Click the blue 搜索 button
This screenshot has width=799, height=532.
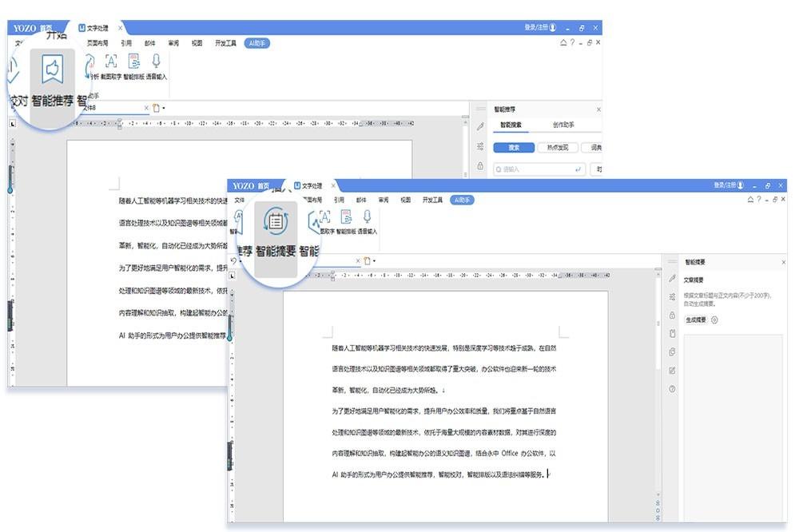point(514,147)
